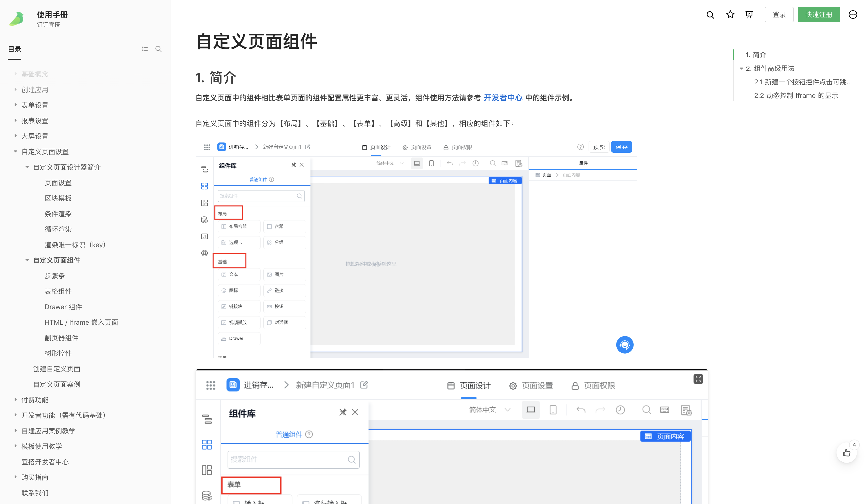The height and width of the screenshot is (504, 868).
Task: Open the 树形控件 page
Action: click(58, 353)
